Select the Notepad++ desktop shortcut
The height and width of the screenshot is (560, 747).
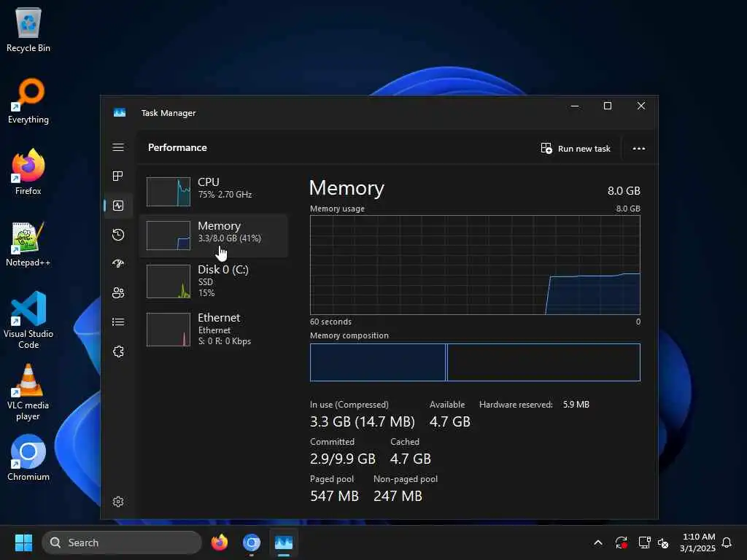pos(28,244)
